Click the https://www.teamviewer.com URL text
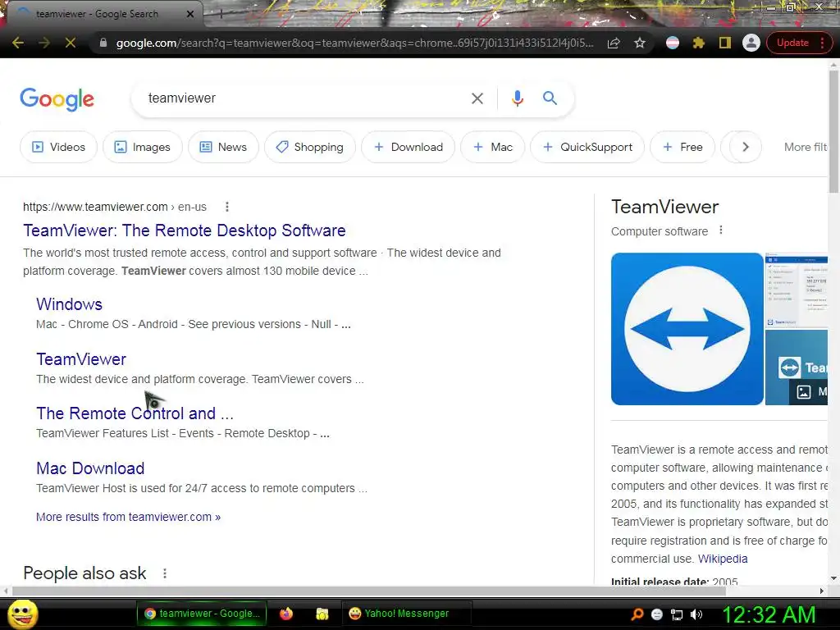 coord(95,207)
